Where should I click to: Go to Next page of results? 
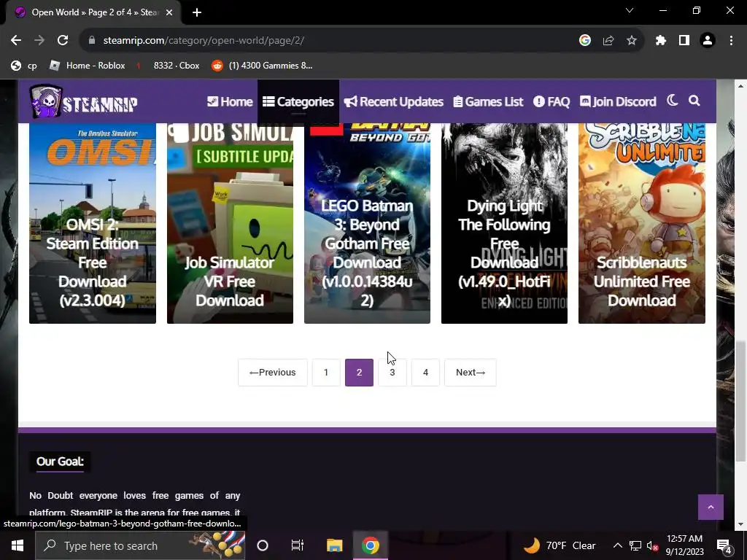pyautogui.click(x=471, y=373)
